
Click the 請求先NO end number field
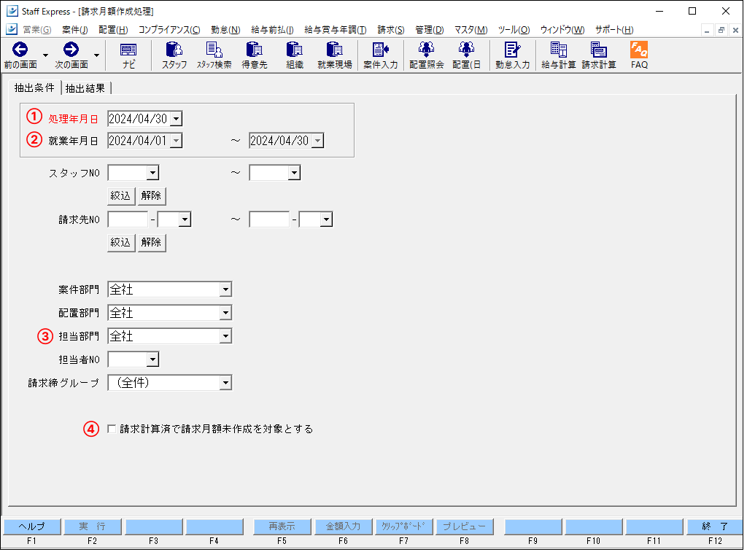point(269,219)
